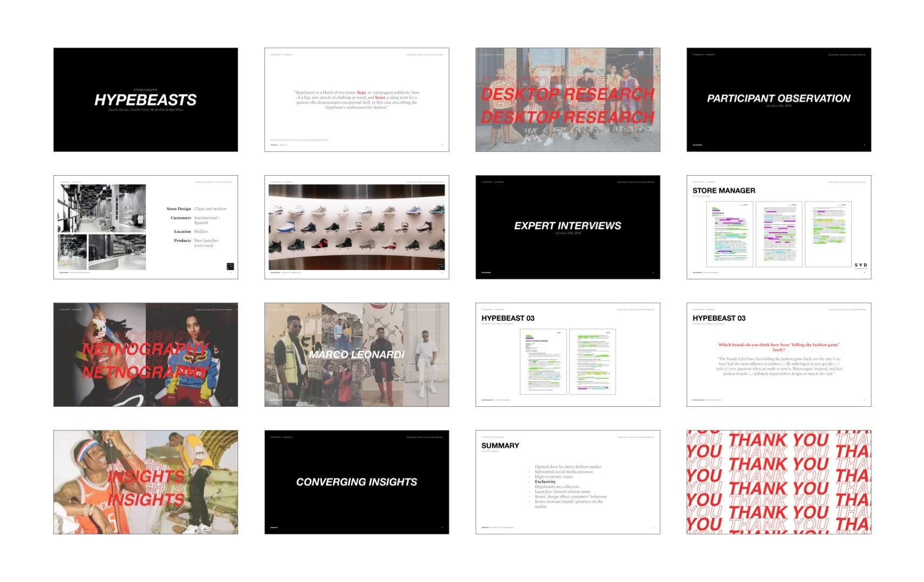This screenshot has height=582, width=924.
Task: Open the Netnography slide
Action: pyautogui.click(x=145, y=355)
